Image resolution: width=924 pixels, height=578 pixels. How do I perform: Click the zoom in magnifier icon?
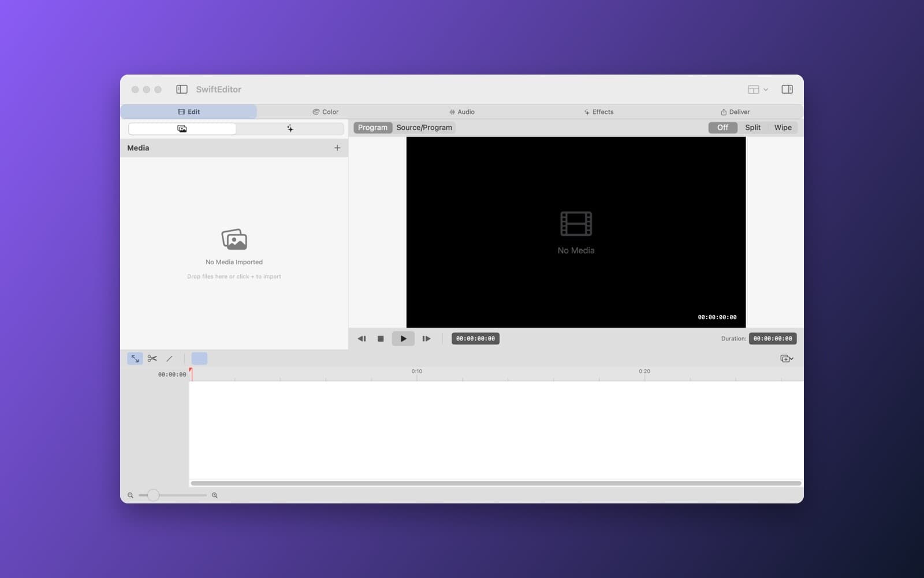(x=215, y=495)
